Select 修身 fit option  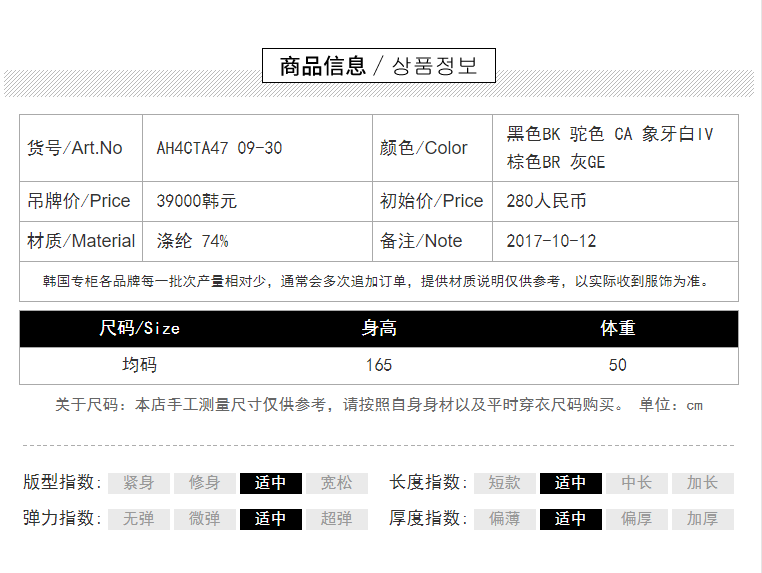[x=205, y=483]
